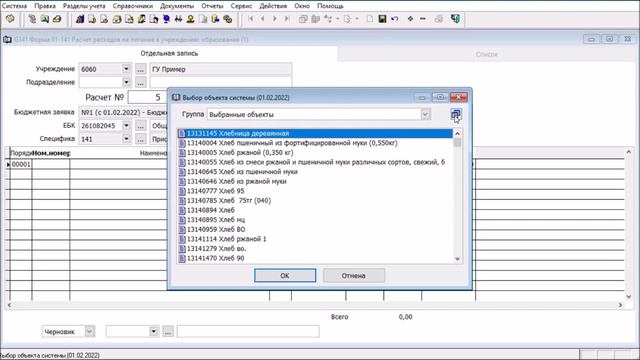Go to first record navigation arrow

click(251, 19)
